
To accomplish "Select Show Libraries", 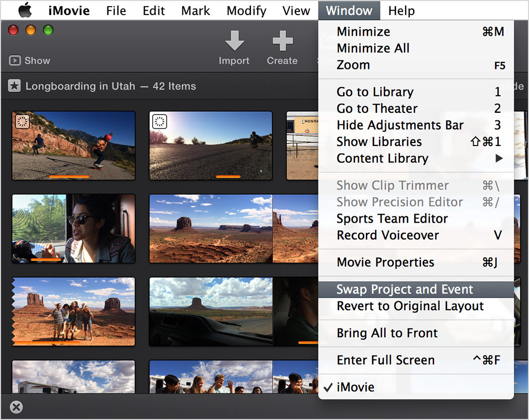I will click(x=416, y=142).
